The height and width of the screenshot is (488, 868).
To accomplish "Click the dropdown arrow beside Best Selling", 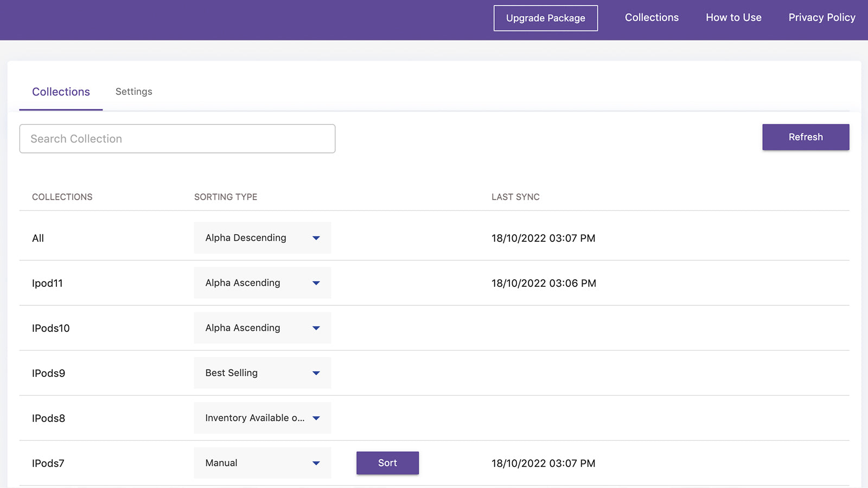I will click(x=316, y=373).
